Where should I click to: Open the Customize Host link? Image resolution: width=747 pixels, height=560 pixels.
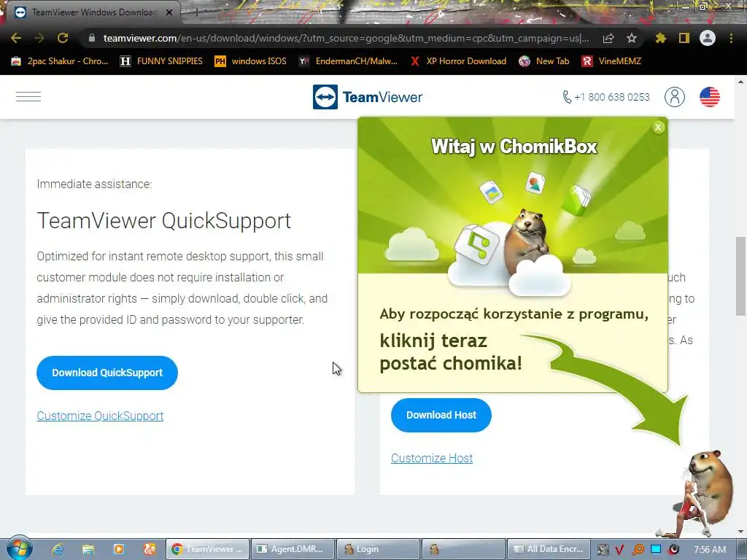click(432, 458)
